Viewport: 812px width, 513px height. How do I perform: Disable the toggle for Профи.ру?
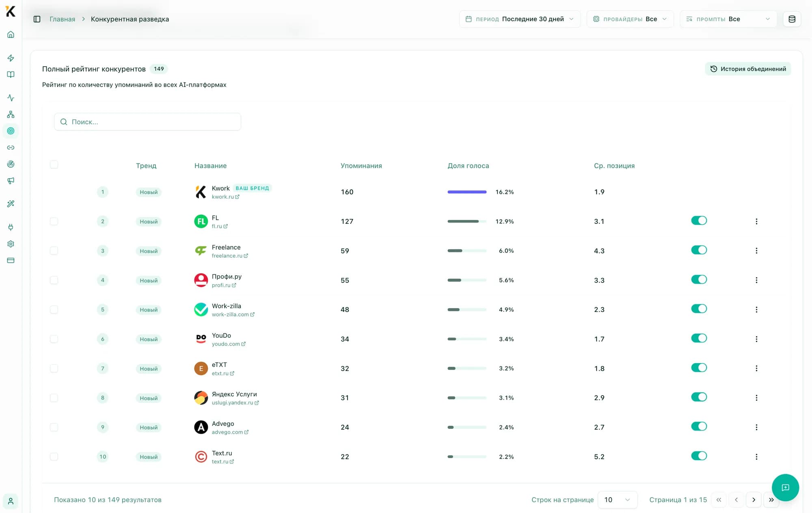pos(699,279)
